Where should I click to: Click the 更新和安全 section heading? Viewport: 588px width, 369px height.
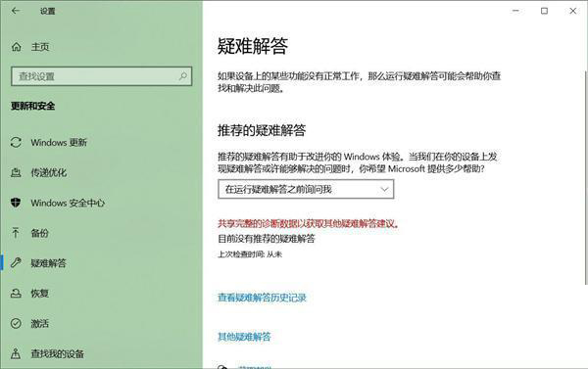click(33, 106)
